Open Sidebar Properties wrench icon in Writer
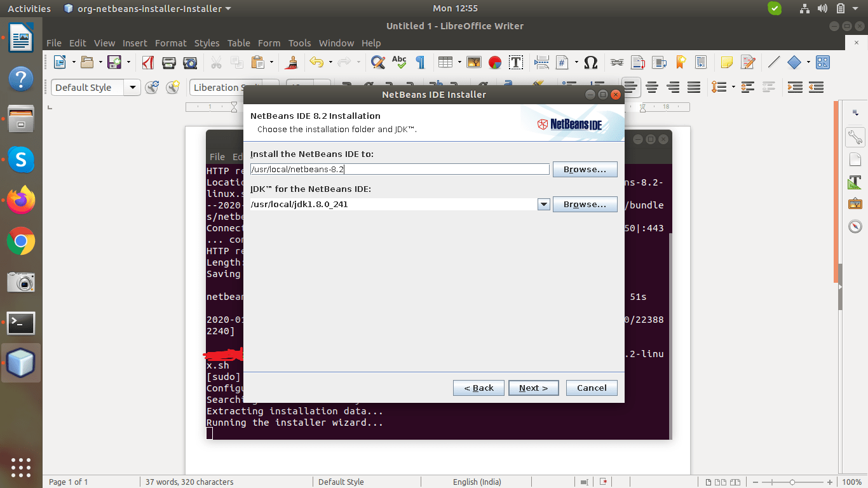Screen dimensions: 868x488 click(x=855, y=136)
